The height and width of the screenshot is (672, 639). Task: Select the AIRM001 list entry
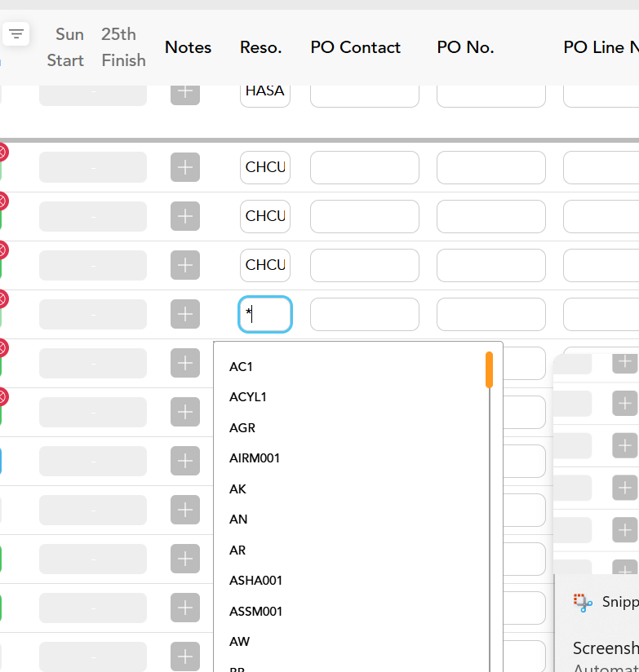[255, 458]
